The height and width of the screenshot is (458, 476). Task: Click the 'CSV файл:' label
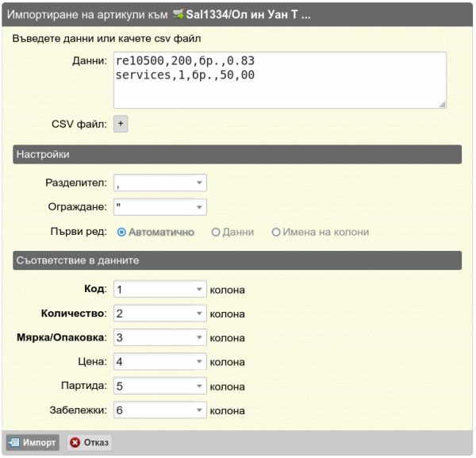pos(79,124)
